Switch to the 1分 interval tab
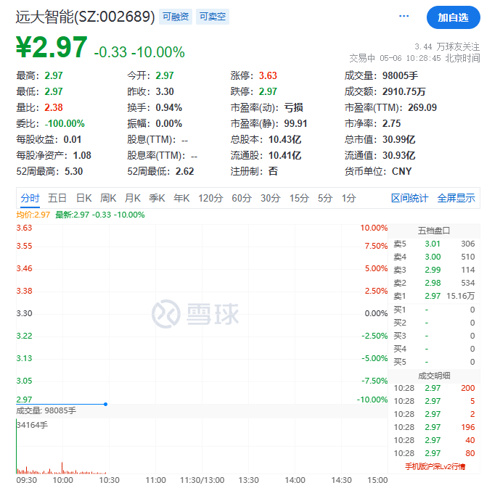This screenshot has width=500, height=488. coord(348,198)
